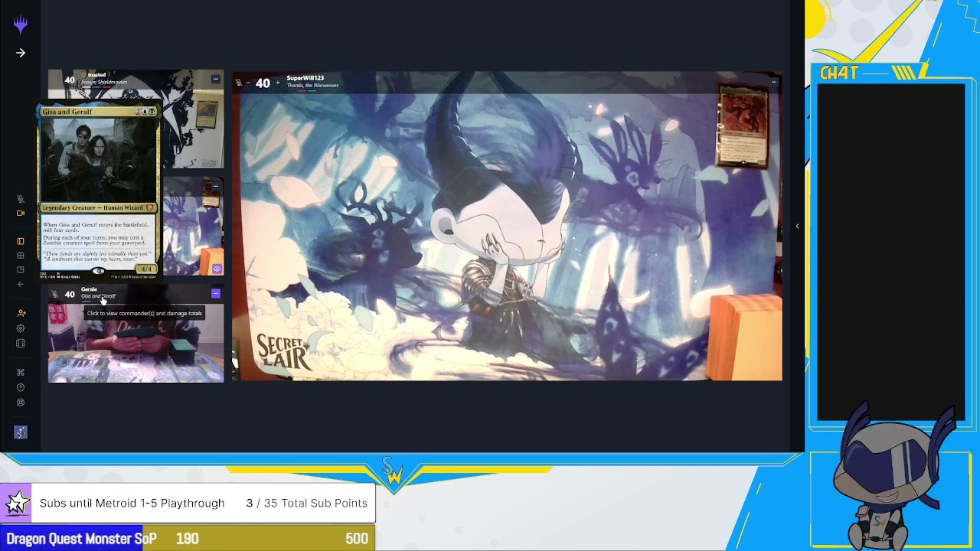980x551 pixels.
Task: Select the third layout icon in sidebar
Action: 21,270
